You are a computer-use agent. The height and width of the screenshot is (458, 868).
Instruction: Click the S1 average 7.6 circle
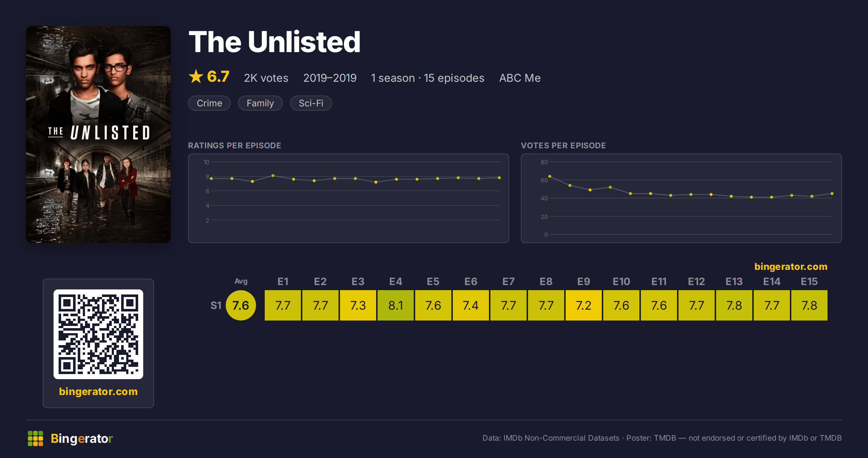[x=241, y=305]
